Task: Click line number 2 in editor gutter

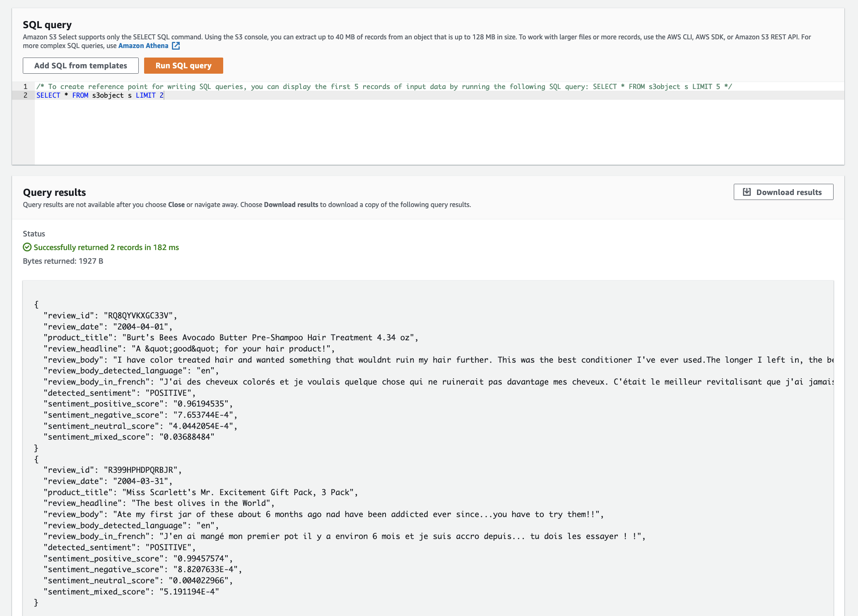Action: 25,95
